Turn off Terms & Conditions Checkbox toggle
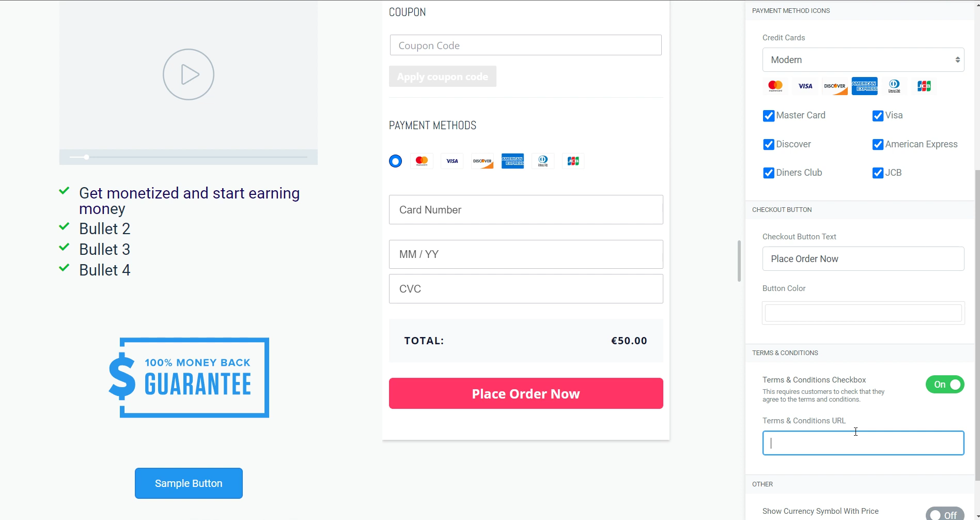Viewport: 980px width, 520px height. pyautogui.click(x=945, y=385)
